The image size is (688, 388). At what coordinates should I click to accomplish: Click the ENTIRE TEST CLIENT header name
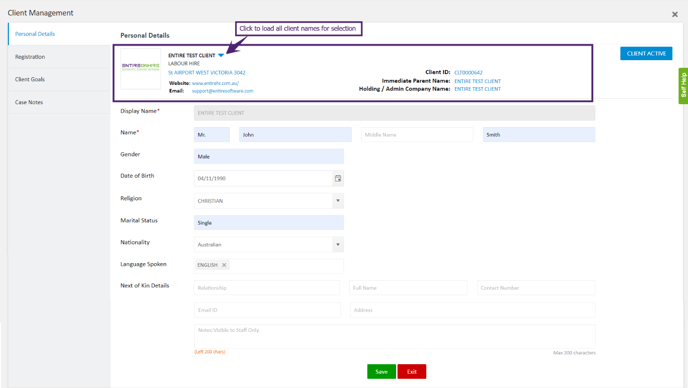[x=192, y=55]
